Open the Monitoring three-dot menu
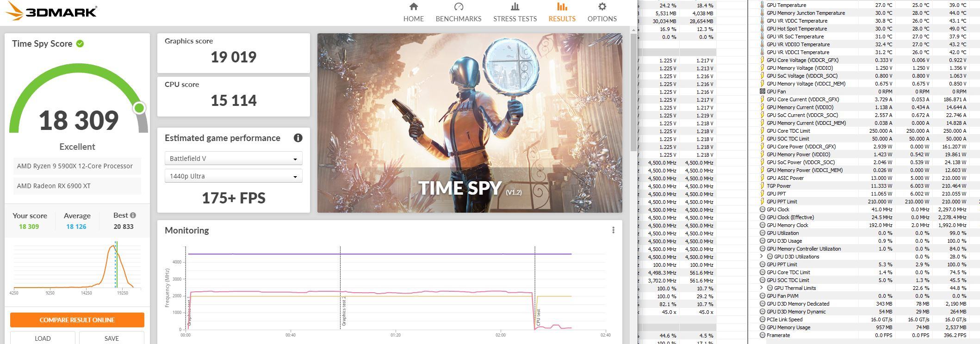Screen dimensions: 980x344 (613, 230)
